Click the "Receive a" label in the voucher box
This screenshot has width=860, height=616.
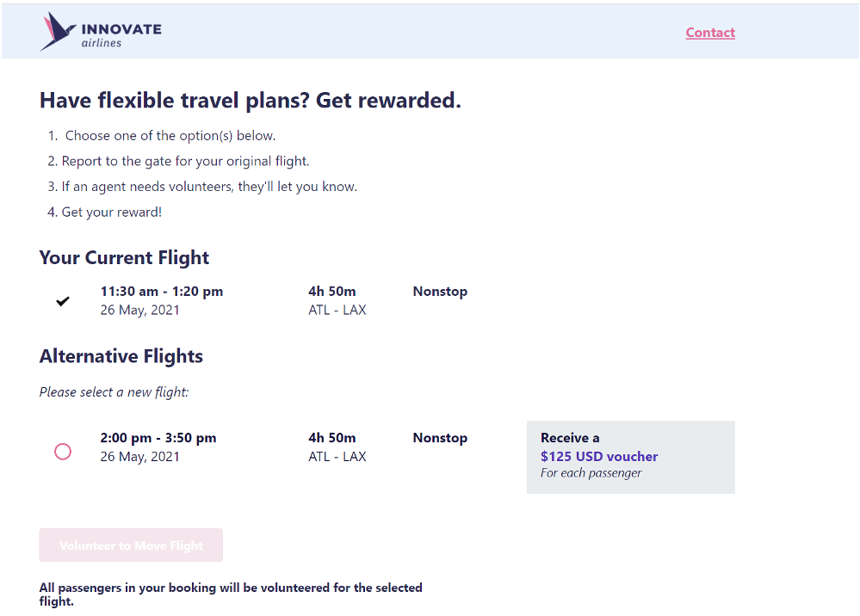click(570, 438)
